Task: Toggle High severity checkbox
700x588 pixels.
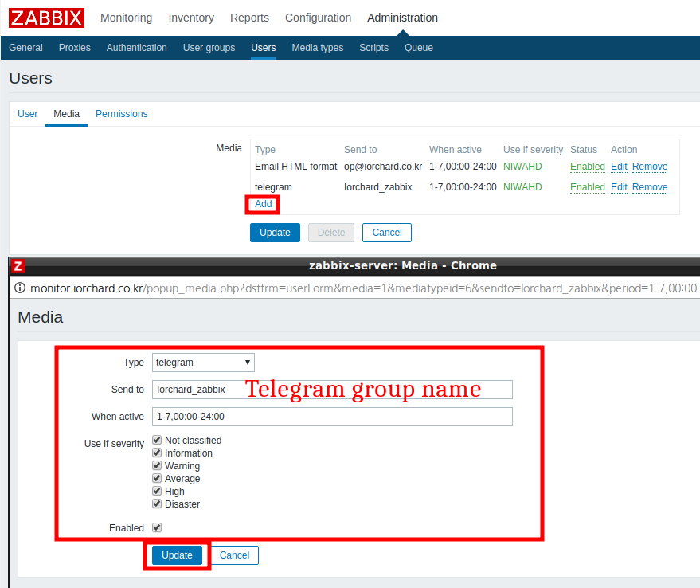Action: 157,491
